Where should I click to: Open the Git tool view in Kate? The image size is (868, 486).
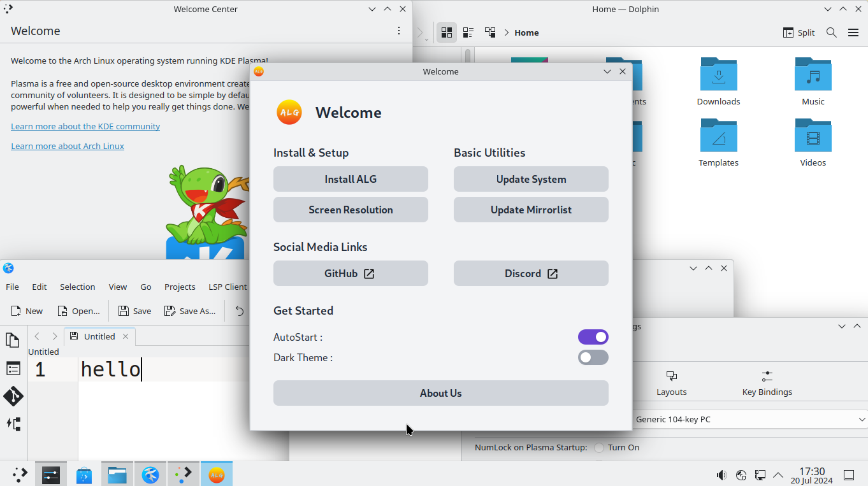[x=13, y=396]
